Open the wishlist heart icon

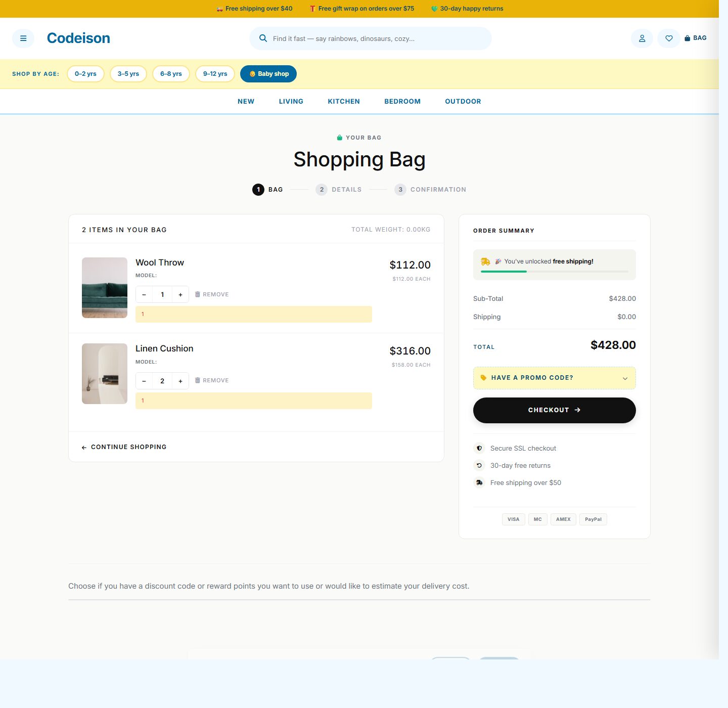669,38
